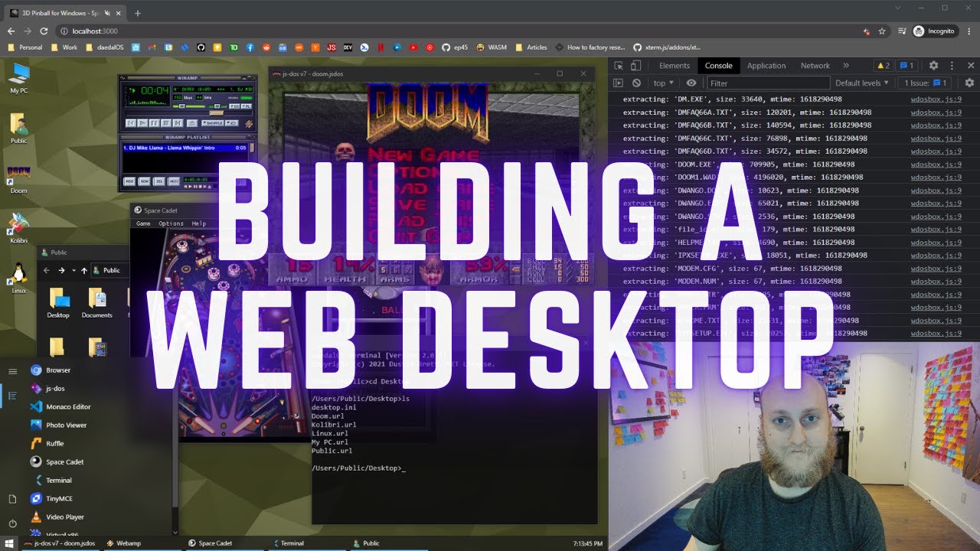Click the Winamp balance slider
This screenshot has height=551, width=980.
217,106
